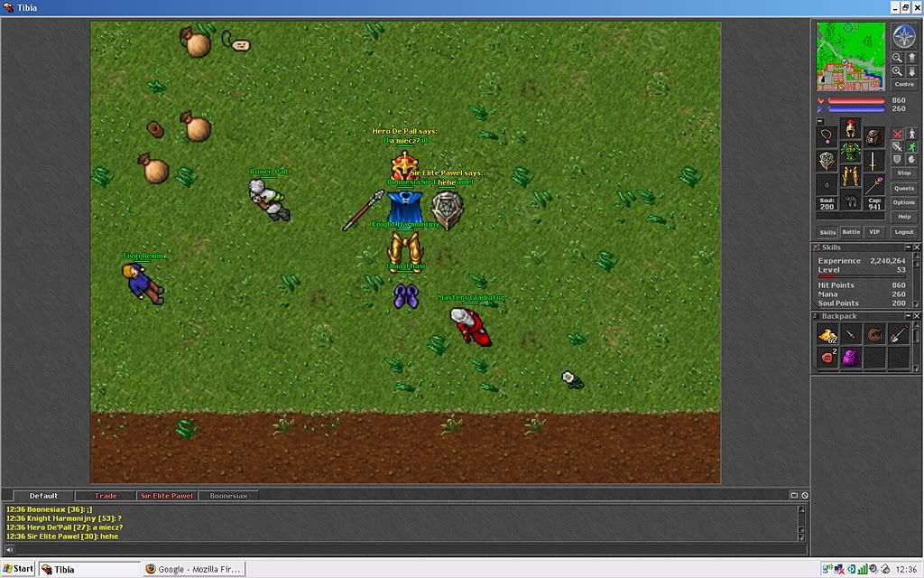Toggle secure mode hand button

[x=911, y=160]
